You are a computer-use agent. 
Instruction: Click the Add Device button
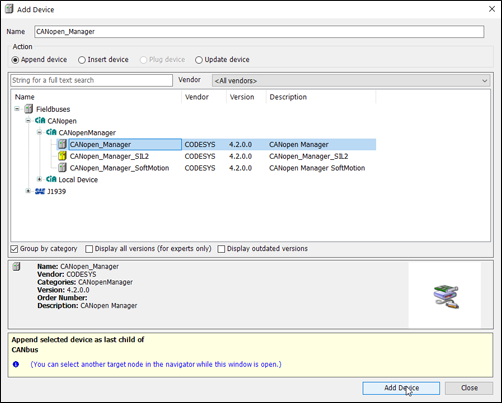(401, 388)
